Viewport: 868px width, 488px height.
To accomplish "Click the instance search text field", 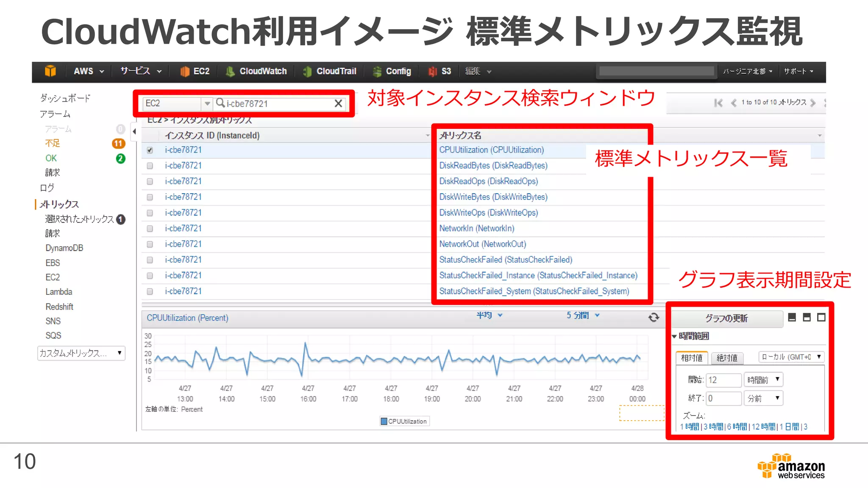I will coord(280,103).
